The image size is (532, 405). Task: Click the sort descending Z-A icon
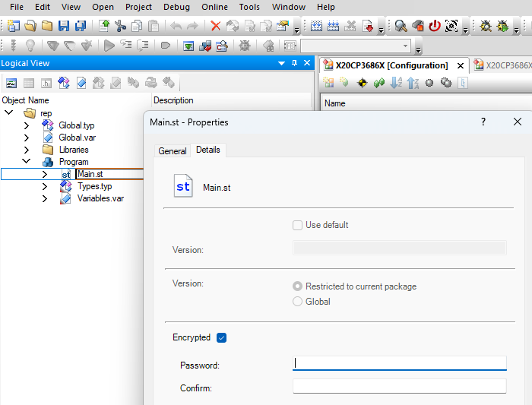[413, 83]
